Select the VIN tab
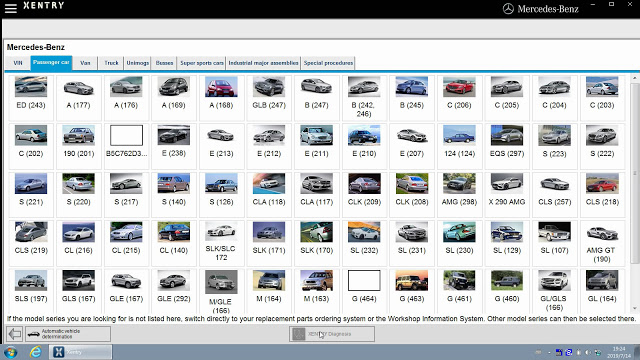This screenshot has width=640, height=360. (x=18, y=63)
